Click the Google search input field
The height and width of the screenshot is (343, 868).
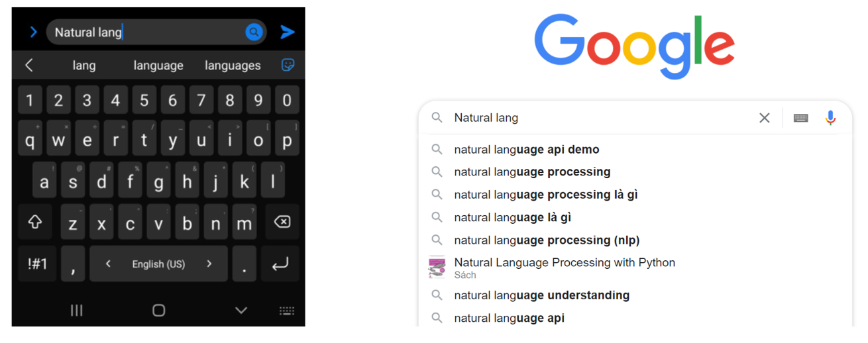coord(596,118)
